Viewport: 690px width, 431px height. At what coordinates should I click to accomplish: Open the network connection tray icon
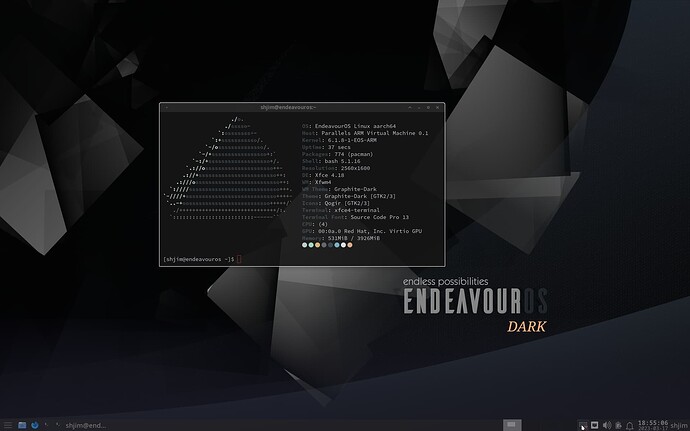pos(595,425)
